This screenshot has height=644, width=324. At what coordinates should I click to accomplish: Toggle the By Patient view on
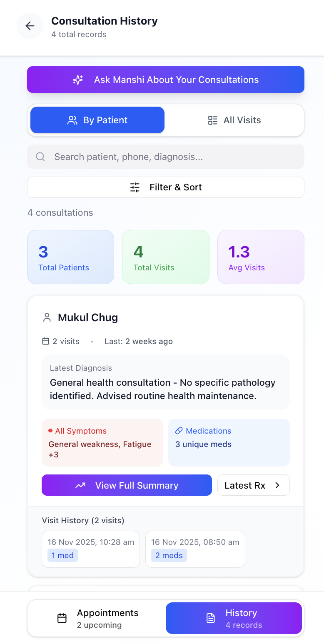(97, 120)
